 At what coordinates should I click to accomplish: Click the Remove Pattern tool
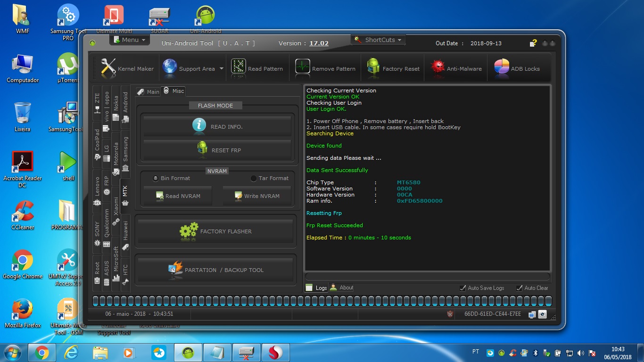click(325, 68)
